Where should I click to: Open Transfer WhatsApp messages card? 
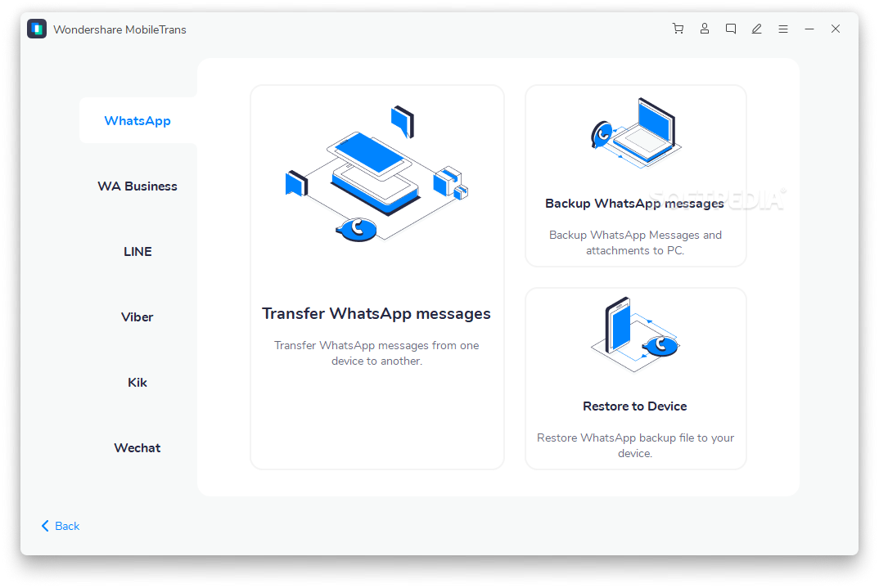click(x=377, y=277)
